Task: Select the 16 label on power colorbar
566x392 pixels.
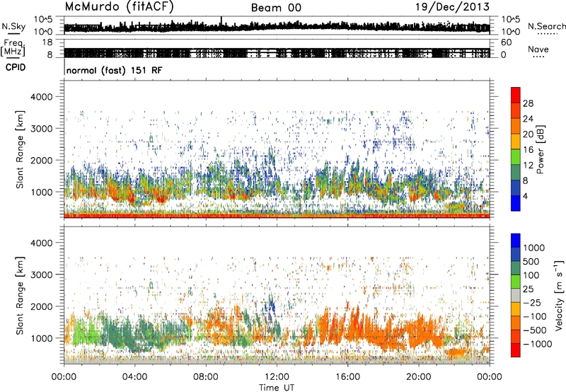Action: tap(528, 150)
